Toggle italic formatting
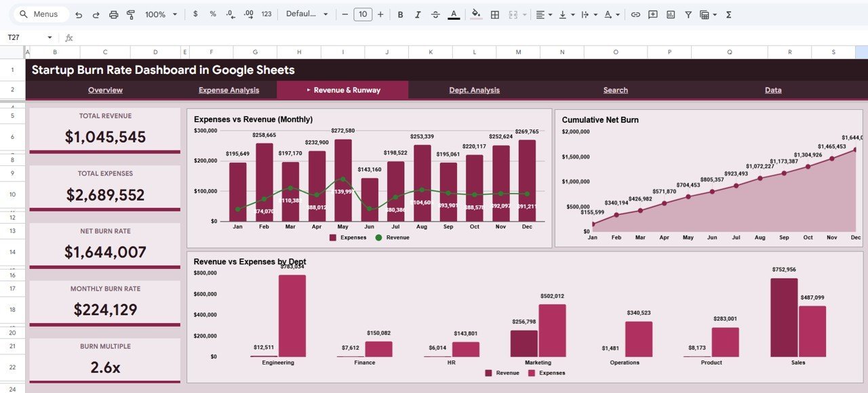868x393 pixels. (x=417, y=14)
